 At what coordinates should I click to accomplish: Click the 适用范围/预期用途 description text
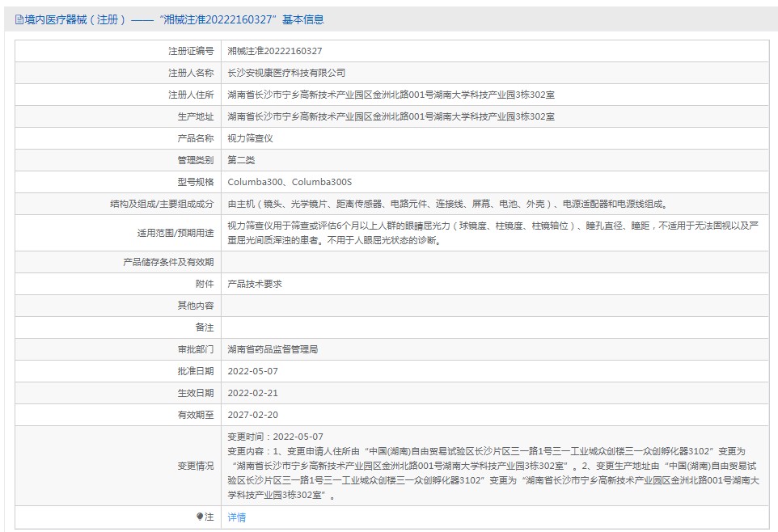(493, 233)
